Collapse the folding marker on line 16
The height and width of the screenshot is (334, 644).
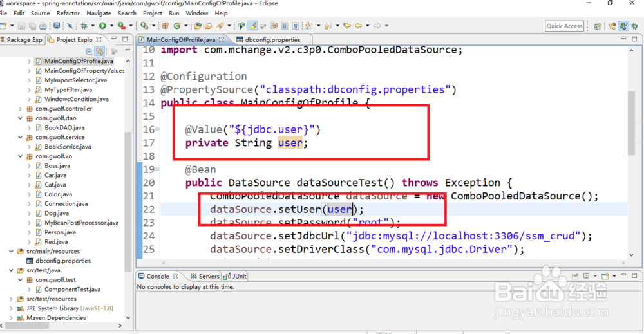click(157, 129)
